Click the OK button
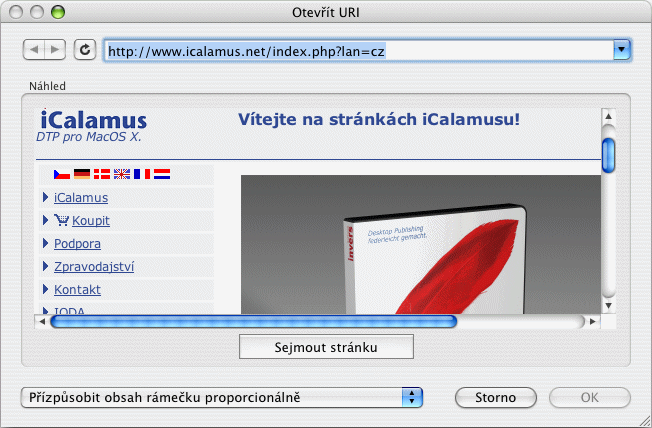Viewport: 652px width, 428px height. [590, 398]
